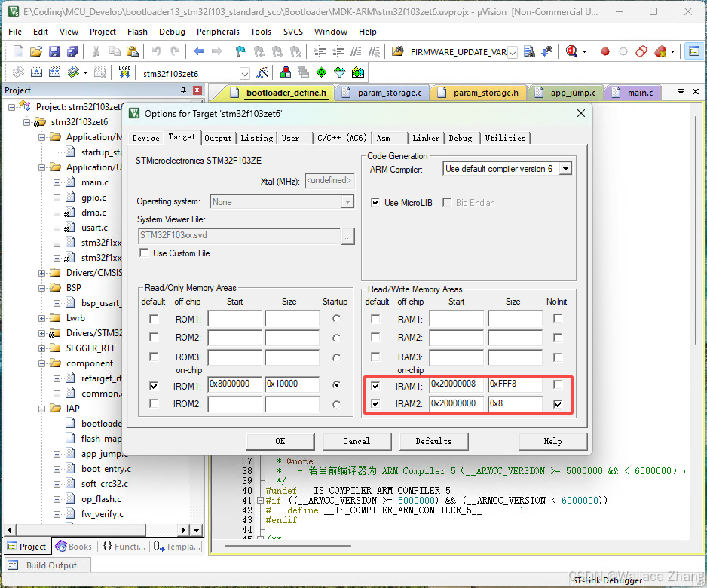Image resolution: width=707 pixels, height=588 pixels.
Task: Click the Insert Bookmark flag icon
Action: pos(240,51)
